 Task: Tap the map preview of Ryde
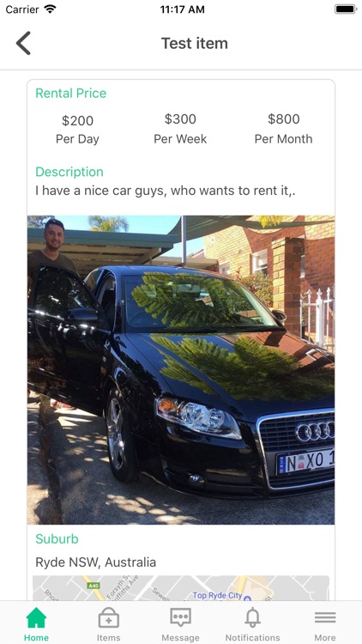181,588
